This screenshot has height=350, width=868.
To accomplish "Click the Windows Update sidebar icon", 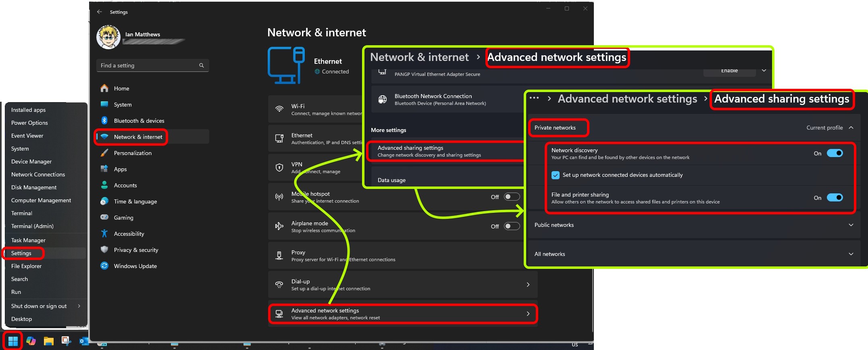I will [104, 266].
